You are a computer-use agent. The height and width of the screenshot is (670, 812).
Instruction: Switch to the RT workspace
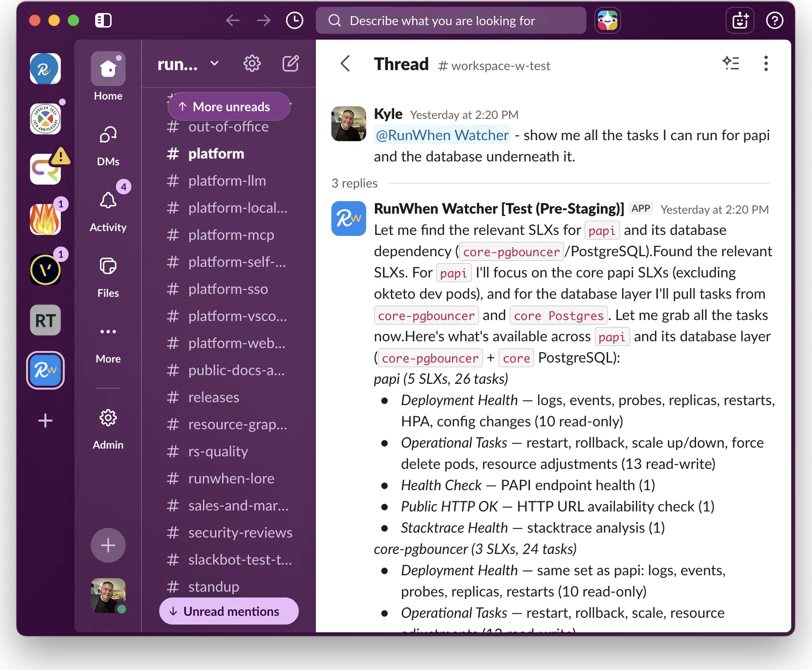[x=45, y=320]
